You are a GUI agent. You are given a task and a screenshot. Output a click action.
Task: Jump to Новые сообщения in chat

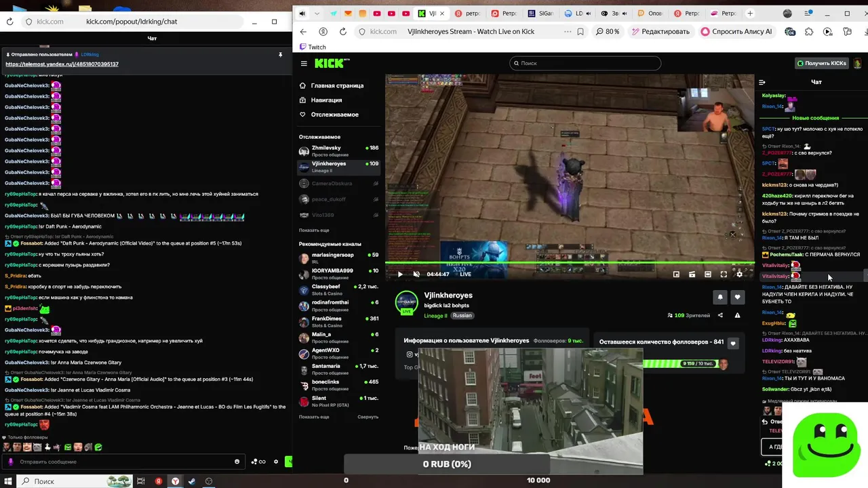tap(815, 118)
